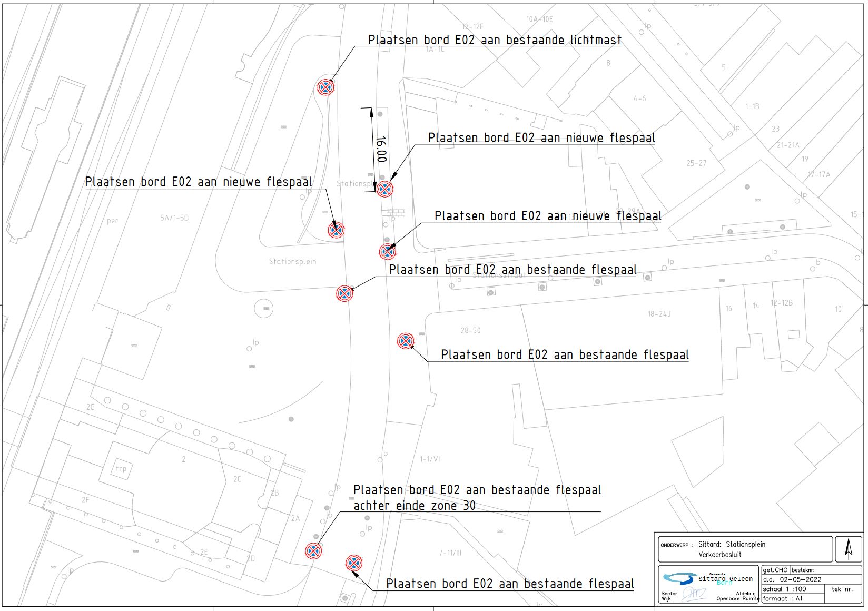Select the 'trp' label inside the station building
The width and height of the screenshot is (868, 611).
pos(121,468)
